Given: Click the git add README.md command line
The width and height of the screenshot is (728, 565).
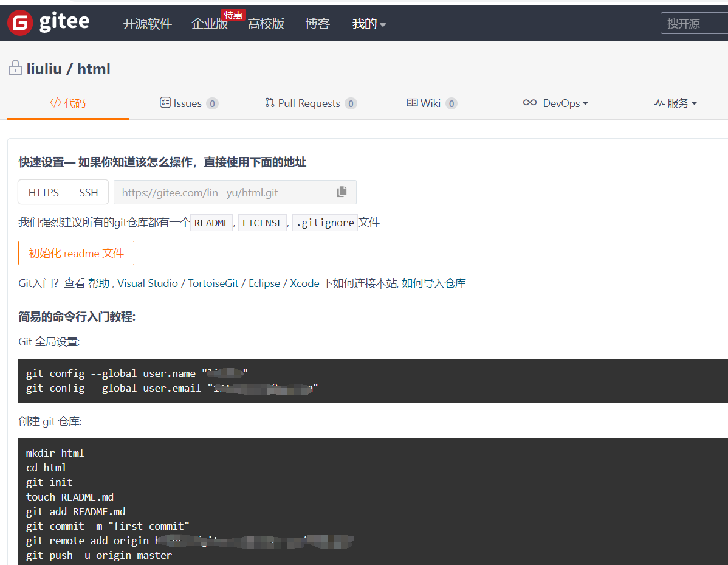Looking at the screenshot, I should (x=76, y=511).
